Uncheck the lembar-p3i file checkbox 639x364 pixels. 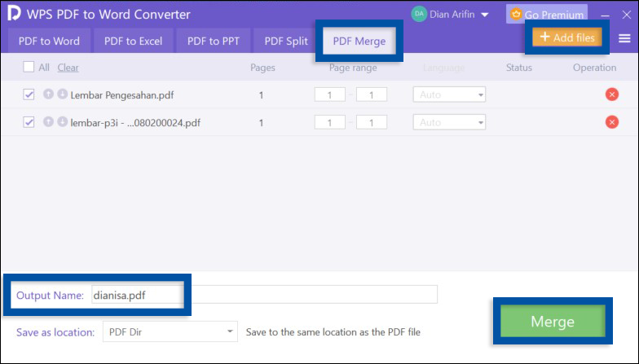29,123
